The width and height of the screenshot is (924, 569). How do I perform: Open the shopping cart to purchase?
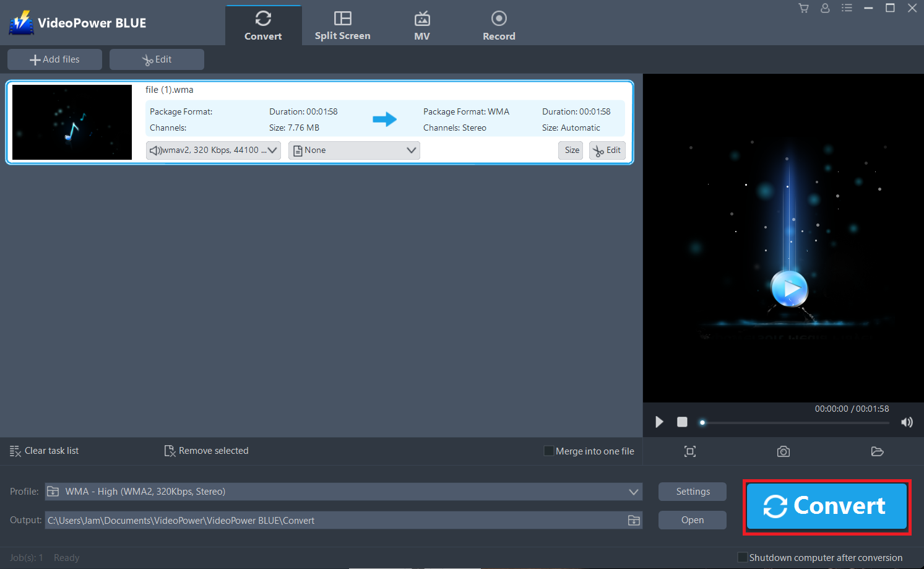click(x=803, y=8)
